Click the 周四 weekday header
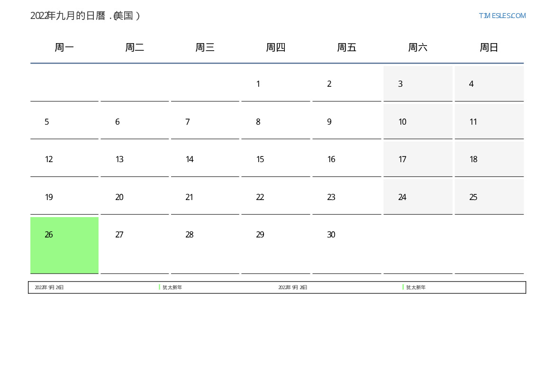 pyautogui.click(x=275, y=47)
